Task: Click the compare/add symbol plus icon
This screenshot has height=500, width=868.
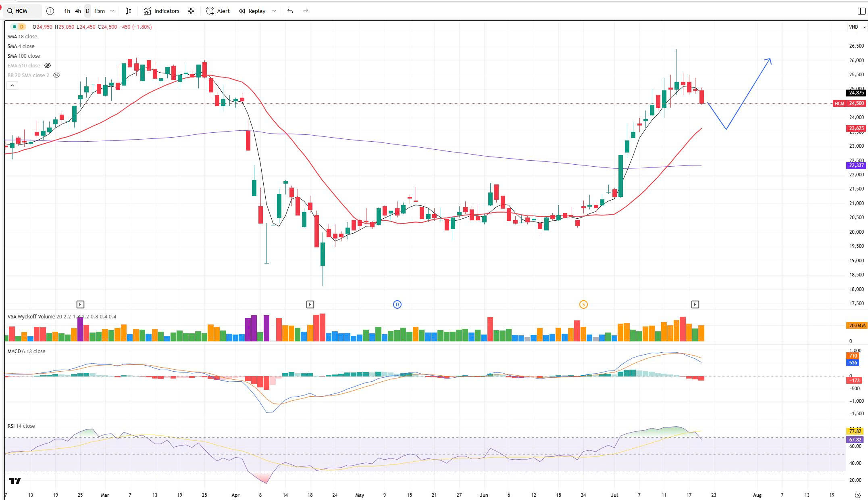Action: point(50,11)
